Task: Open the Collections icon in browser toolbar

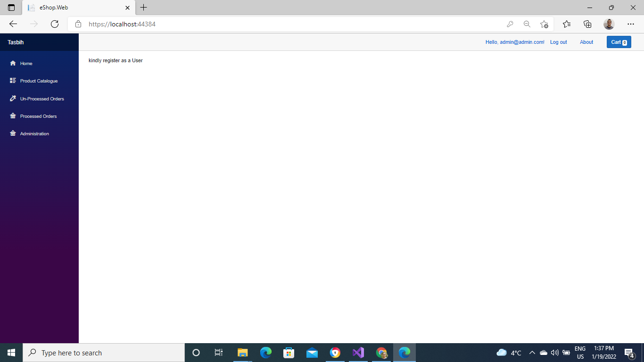Action: click(587, 24)
